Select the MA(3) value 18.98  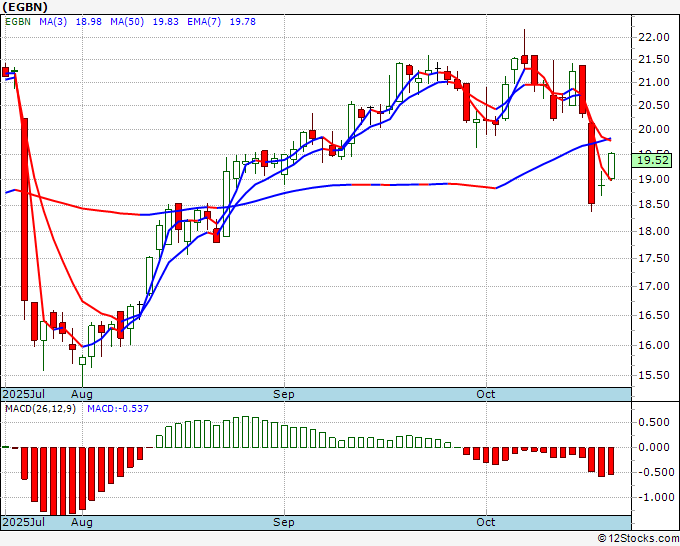click(88, 22)
